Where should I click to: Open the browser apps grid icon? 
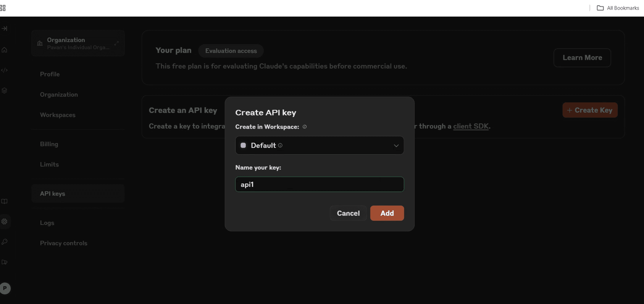pos(3,8)
